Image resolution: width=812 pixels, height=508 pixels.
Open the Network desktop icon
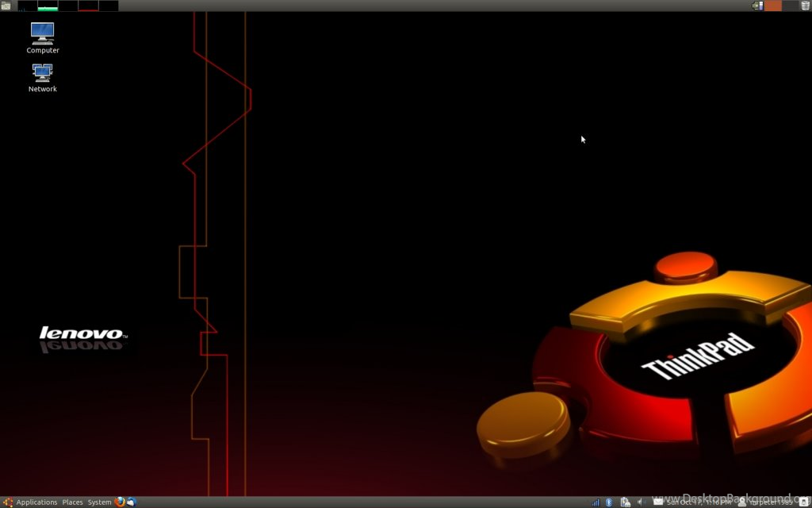tap(43, 78)
